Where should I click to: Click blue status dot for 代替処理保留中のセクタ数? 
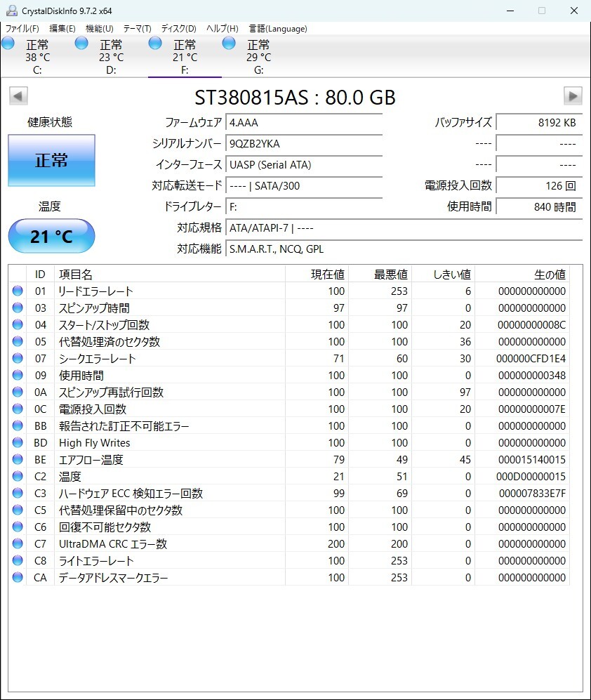click(18, 510)
